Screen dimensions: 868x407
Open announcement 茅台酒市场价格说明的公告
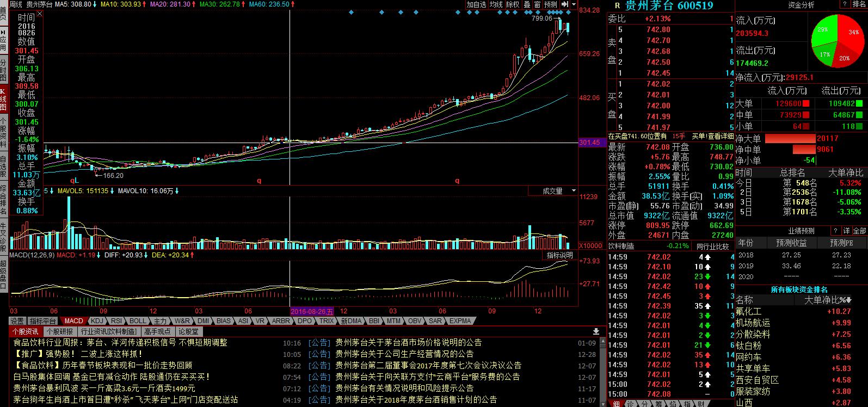(409, 342)
